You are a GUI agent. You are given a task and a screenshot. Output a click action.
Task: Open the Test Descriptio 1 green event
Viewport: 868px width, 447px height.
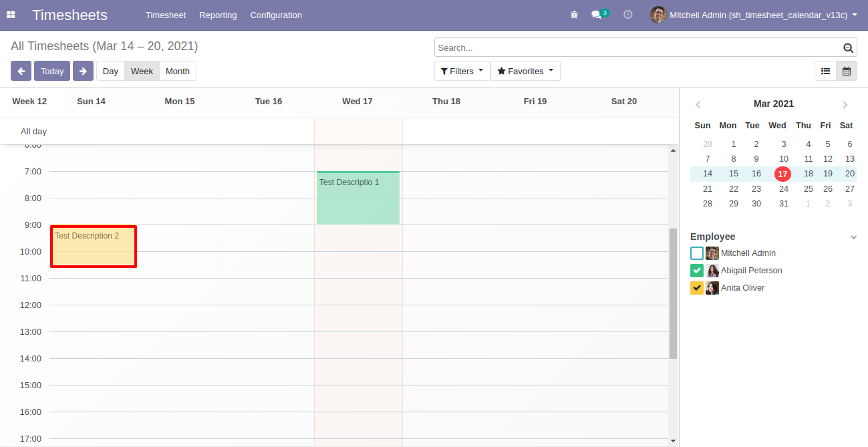[x=357, y=199]
